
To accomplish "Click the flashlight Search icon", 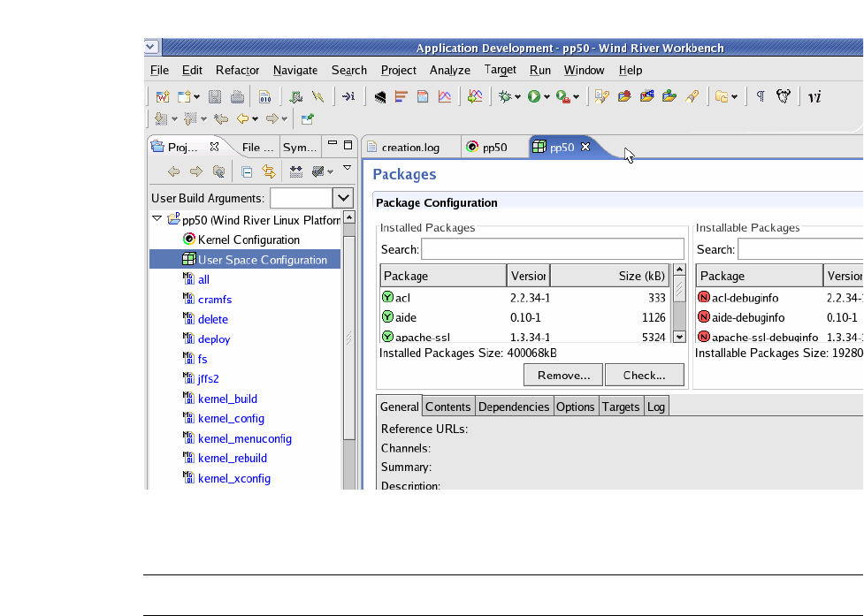I will [692, 97].
